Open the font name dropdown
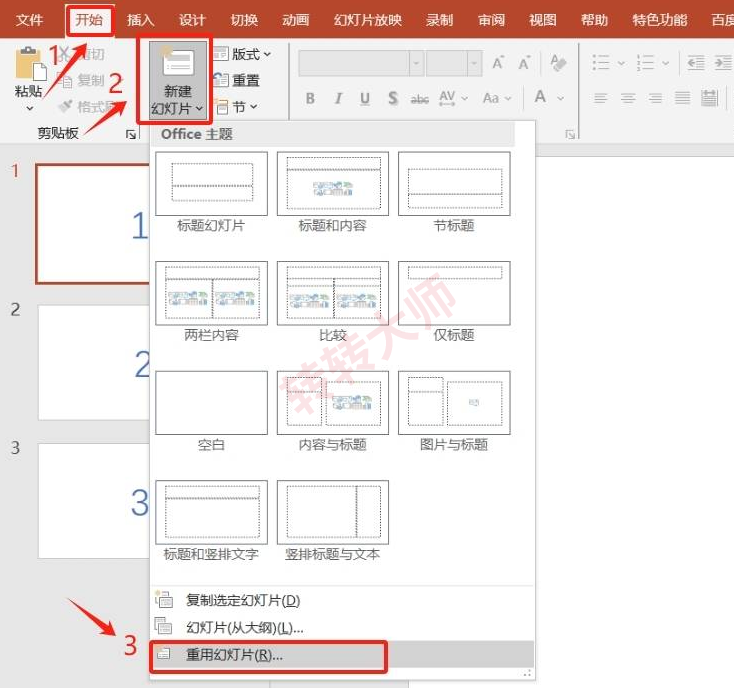 pyautogui.click(x=416, y=63)
